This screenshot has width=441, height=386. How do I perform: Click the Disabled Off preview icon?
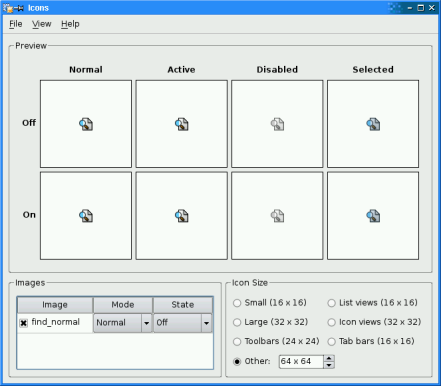277,124
